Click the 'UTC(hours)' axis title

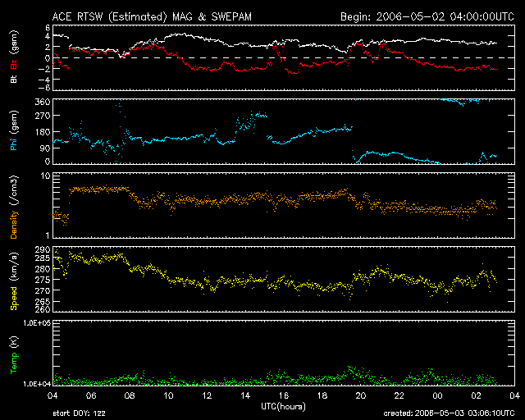[x=283, y=407]
